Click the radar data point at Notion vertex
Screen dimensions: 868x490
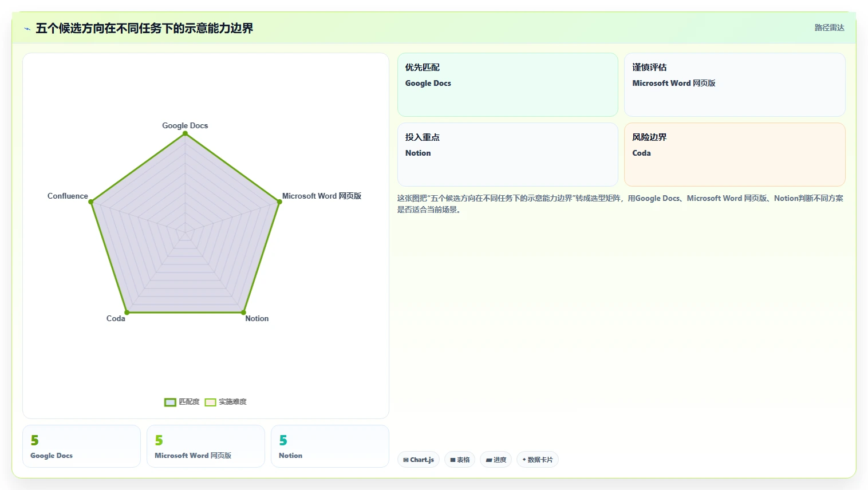point(243,313)
